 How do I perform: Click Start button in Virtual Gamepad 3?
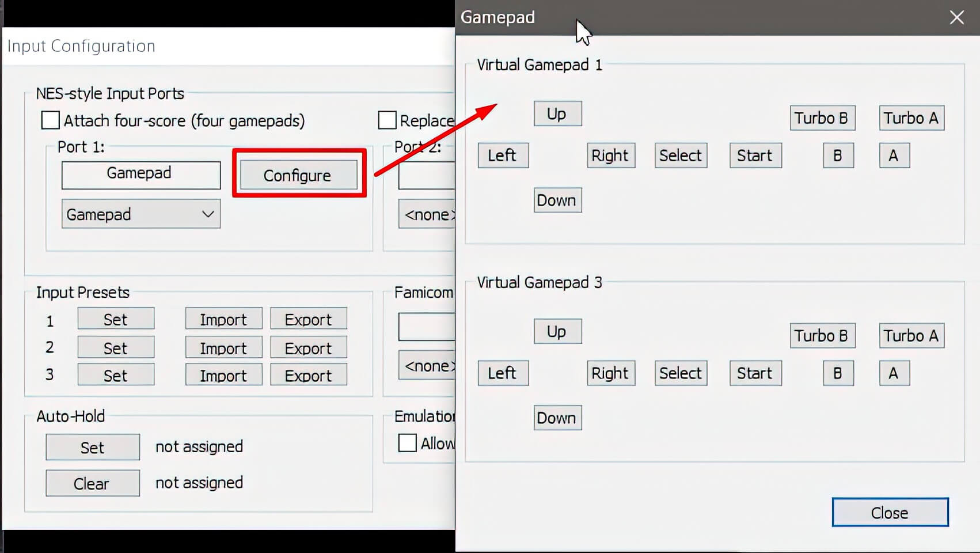[x=755, y=373]
